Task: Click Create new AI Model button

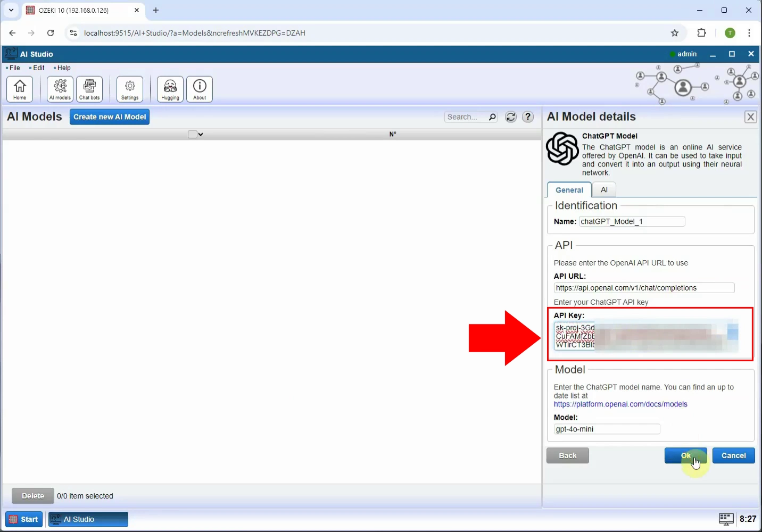Action: tap(110, 117)
